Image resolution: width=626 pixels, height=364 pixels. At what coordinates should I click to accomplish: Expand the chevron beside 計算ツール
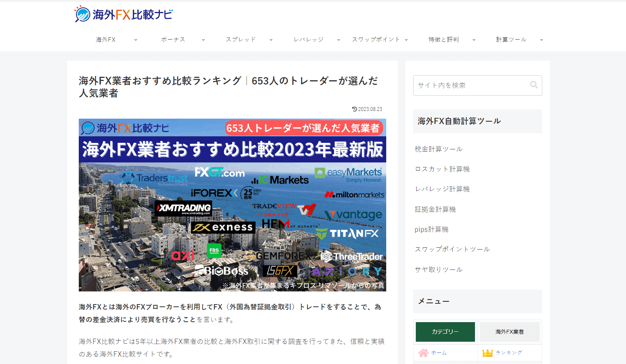[x=541, y=40]
